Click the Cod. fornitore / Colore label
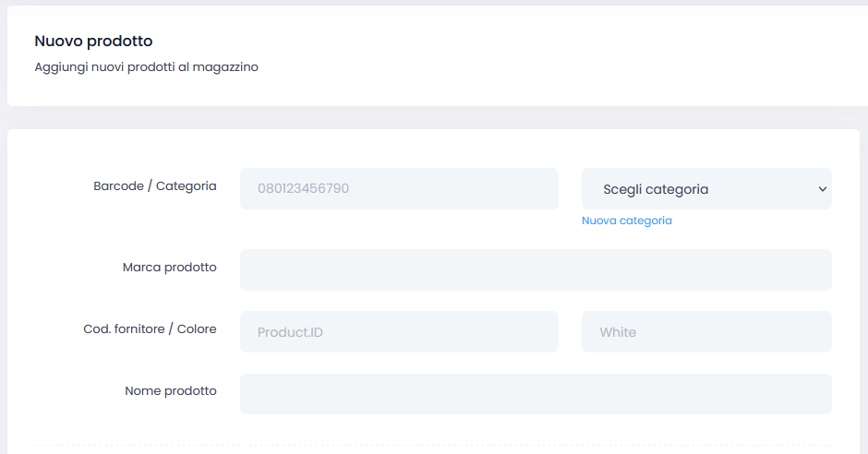This screenshot has height=454, width=868. pos(150,329)
